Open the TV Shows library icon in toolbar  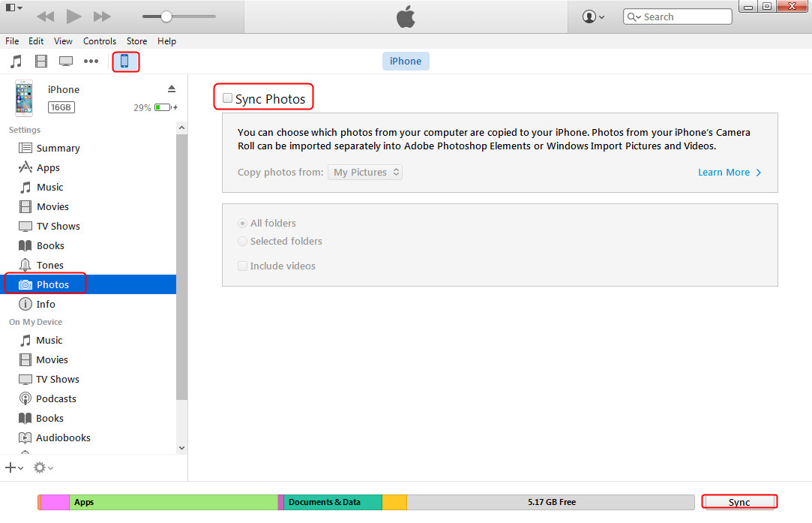point(66,62)
